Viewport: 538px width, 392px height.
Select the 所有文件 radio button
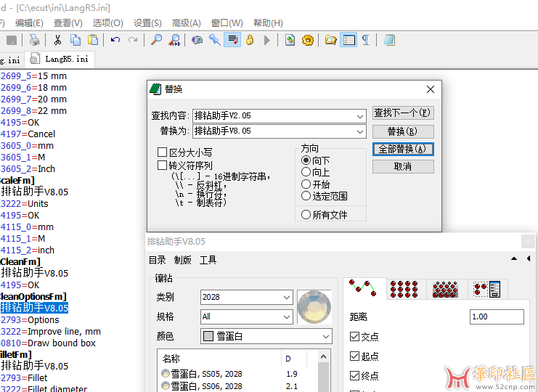click(x=306, y=215)
